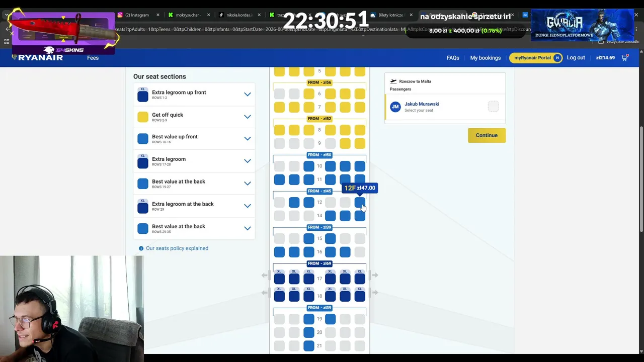
Task: Pick seat 12C in row 12
Action: tap(308, 202)
